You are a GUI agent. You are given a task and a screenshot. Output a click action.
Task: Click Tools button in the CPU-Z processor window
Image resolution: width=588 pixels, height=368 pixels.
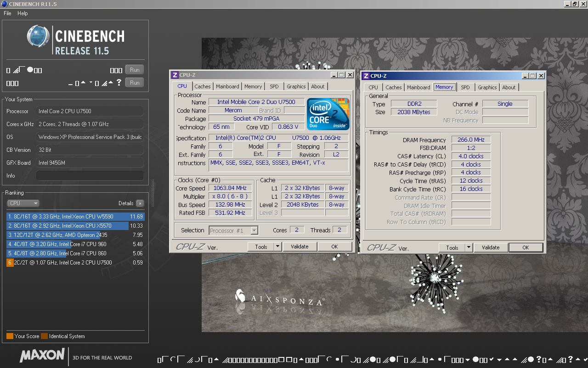261,247
